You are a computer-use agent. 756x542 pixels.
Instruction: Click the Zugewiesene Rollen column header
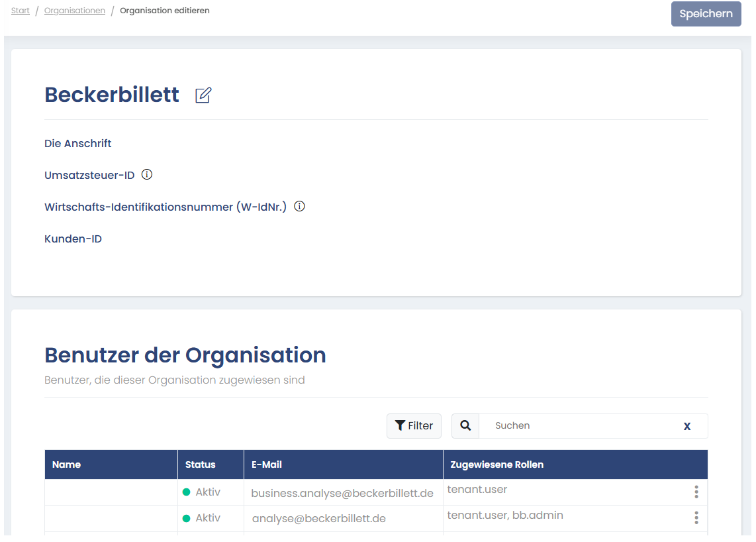[x=497, y=464]
